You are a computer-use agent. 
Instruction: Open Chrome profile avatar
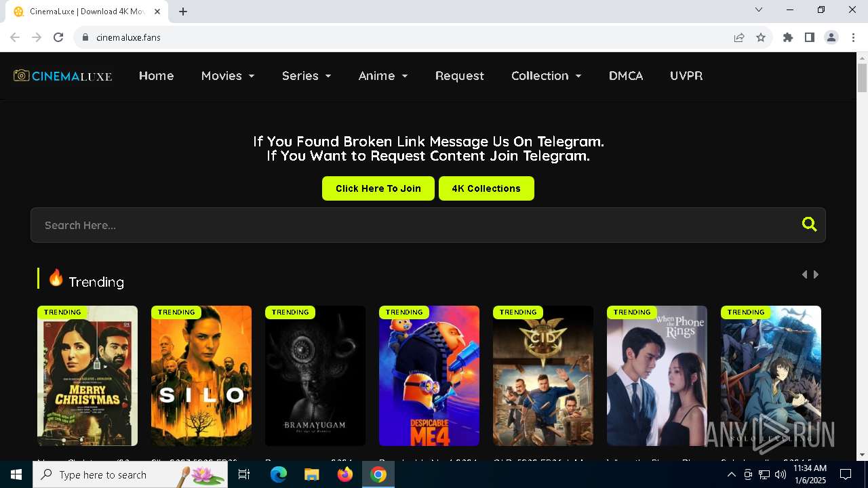(x=831, y=37)
